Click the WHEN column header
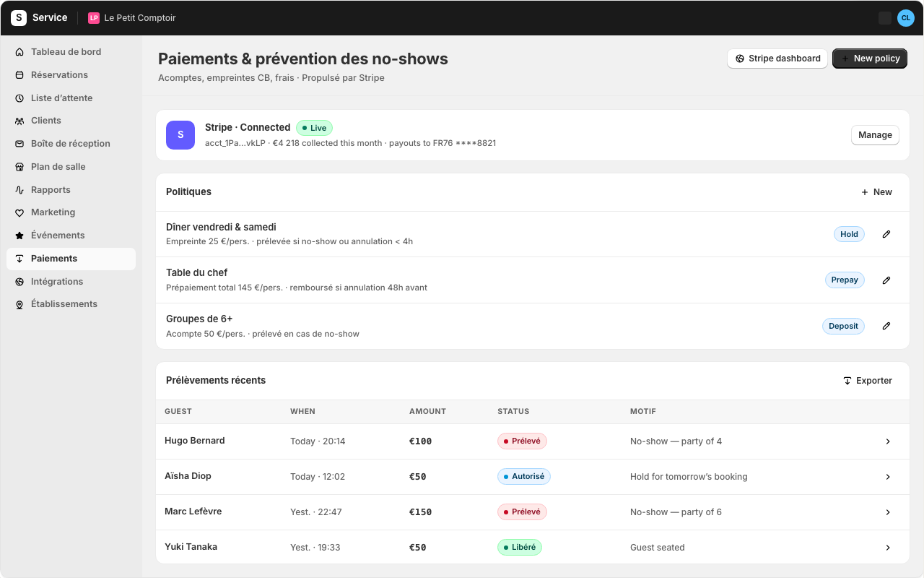 coord(302,412)
